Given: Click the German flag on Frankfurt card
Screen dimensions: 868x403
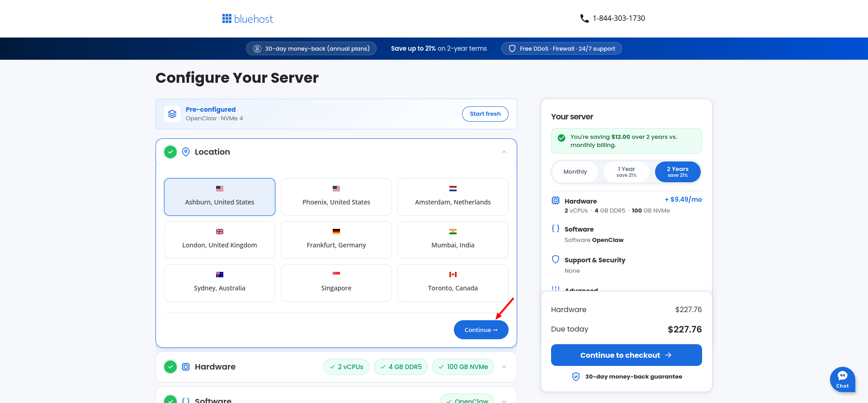Looking at the screenshot, I should [336, 232].
